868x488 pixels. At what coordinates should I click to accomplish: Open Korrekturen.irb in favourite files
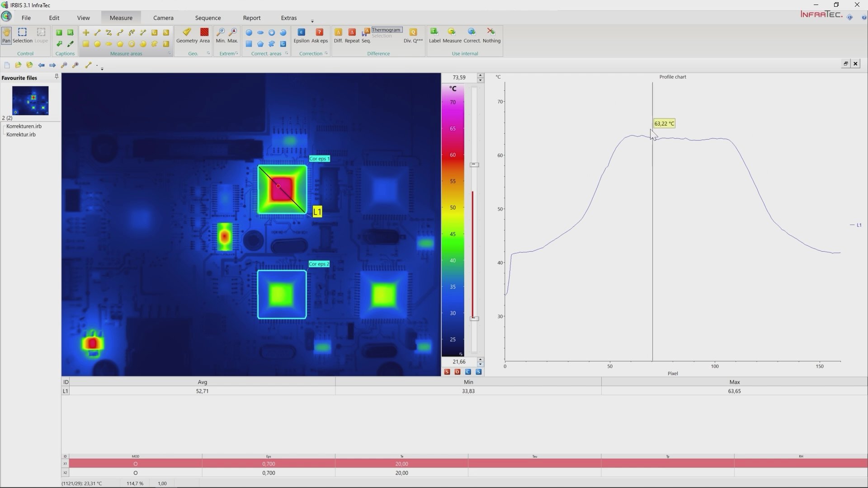point(24,126)
